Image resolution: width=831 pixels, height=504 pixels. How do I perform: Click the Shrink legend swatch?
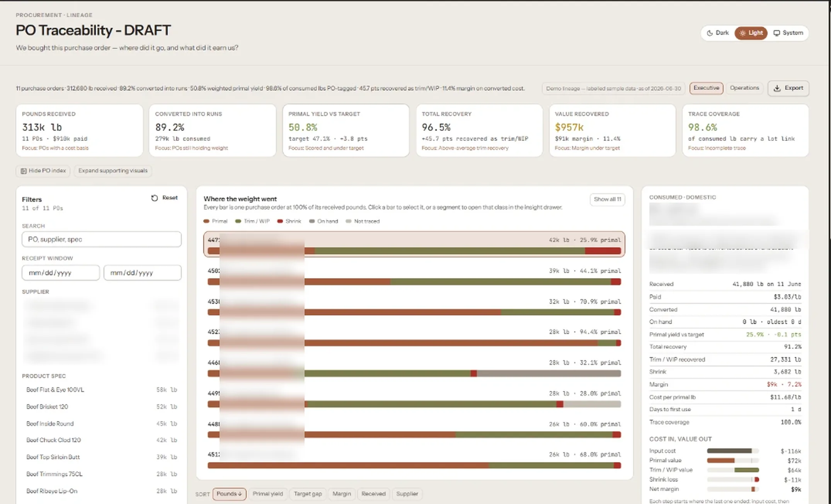(x=280, y=221)
